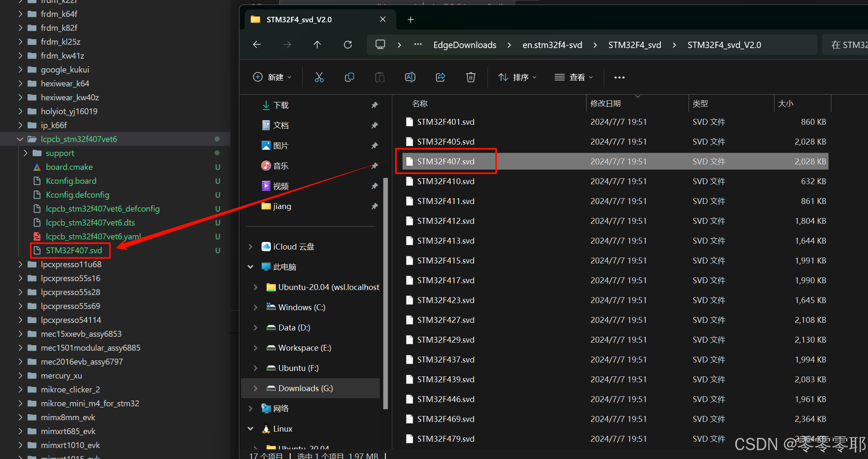This screenshot has width=868, height=459.
Task: Unpin the jiang folder from quick access
Action: click(x=374, y=206)
